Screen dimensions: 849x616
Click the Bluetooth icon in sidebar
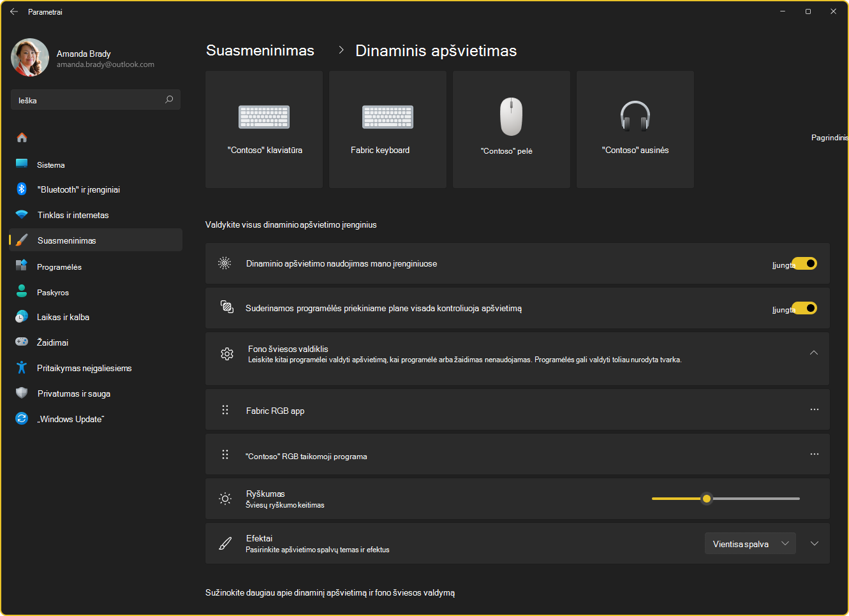22,189
